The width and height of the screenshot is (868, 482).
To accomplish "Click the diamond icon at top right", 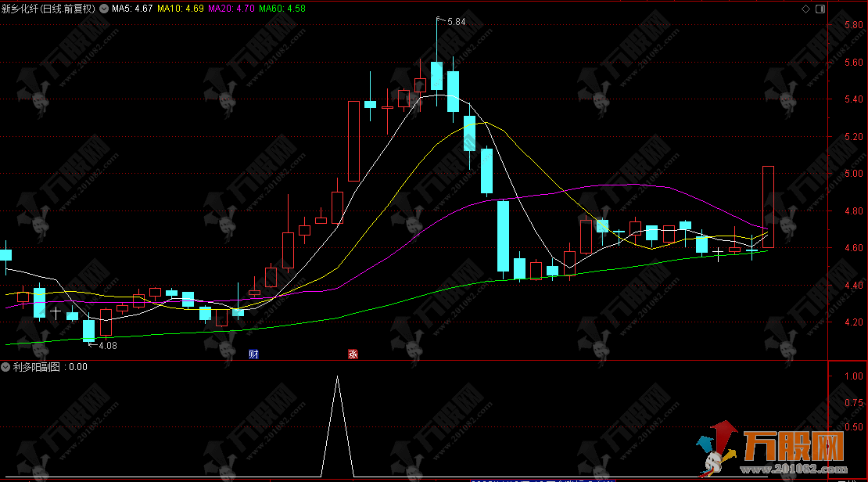I will (x=805, y=9).
